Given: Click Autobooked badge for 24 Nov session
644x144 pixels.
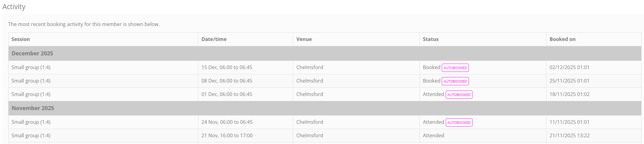Looking at the screenshot, I should pyautogui.click(x=459, y=123).
